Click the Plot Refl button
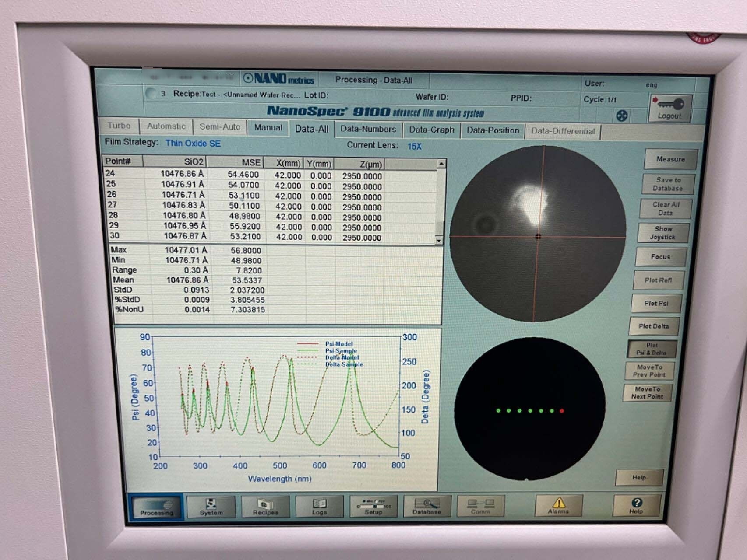 (x=658, y=280)
